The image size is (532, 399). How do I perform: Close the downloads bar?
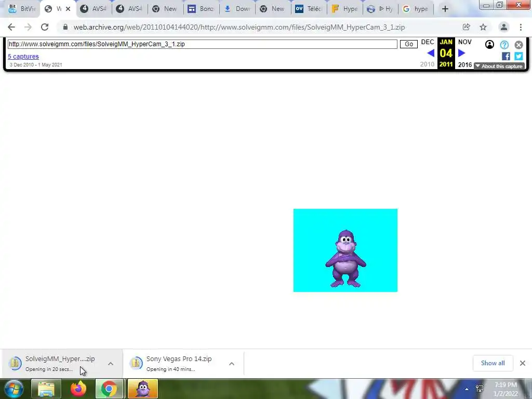523,363
